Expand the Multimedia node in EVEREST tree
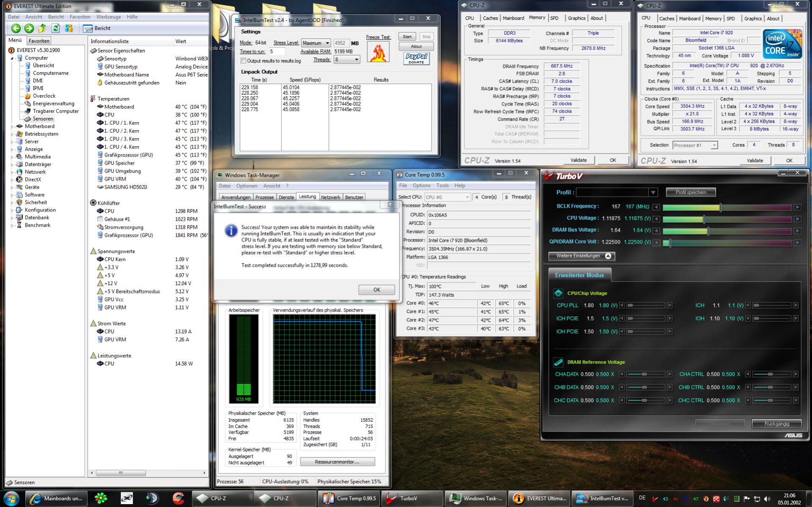The height and width of the screenshot is (507, 812). click(12, 157)
